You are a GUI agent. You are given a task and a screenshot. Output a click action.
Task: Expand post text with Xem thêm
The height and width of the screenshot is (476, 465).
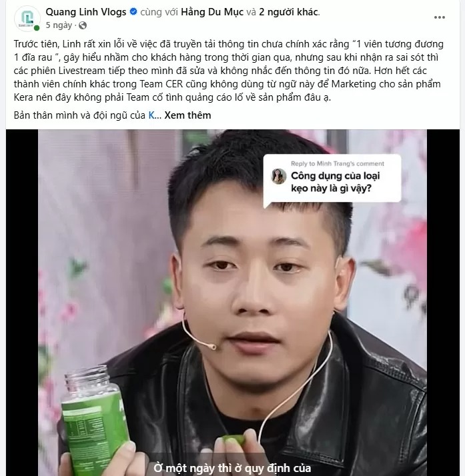coord(187,115)
